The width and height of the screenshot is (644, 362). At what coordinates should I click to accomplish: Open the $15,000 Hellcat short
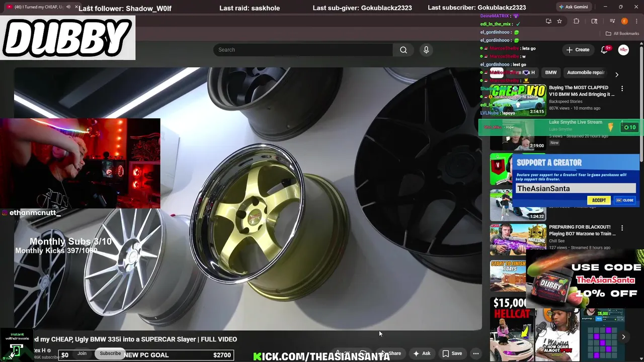512,329
